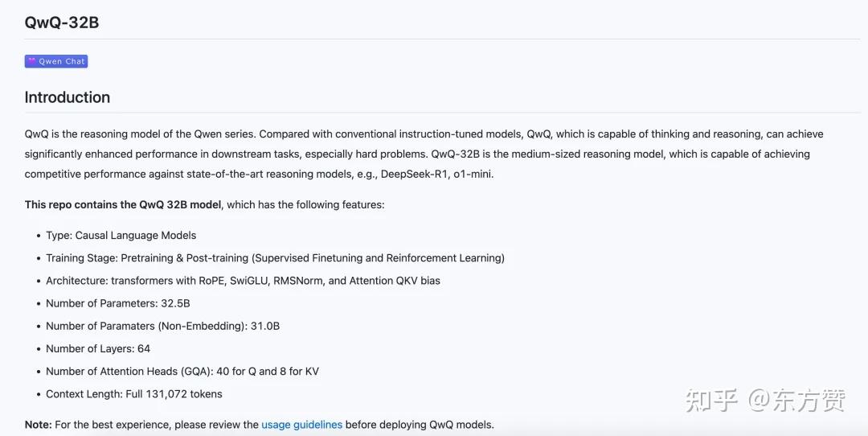Click the bold 'Note:' label
The image size is (868, 436).
tap(39, 424)
